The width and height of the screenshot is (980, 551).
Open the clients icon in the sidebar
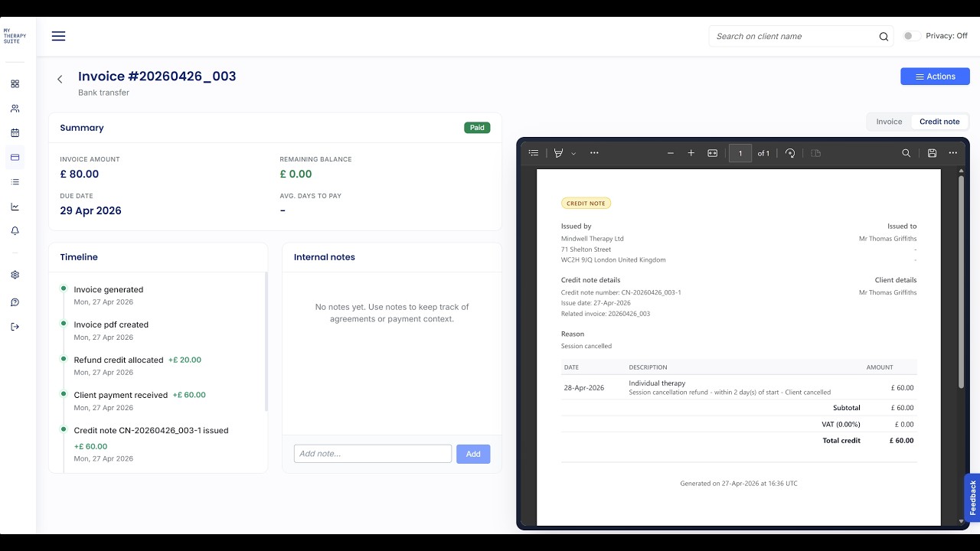(x=15, y=109)
